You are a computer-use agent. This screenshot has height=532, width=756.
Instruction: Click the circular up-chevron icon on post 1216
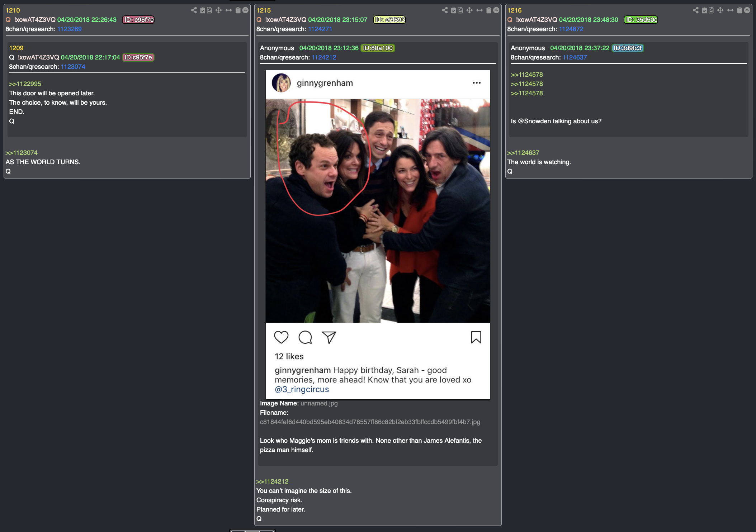click(747, 10)
